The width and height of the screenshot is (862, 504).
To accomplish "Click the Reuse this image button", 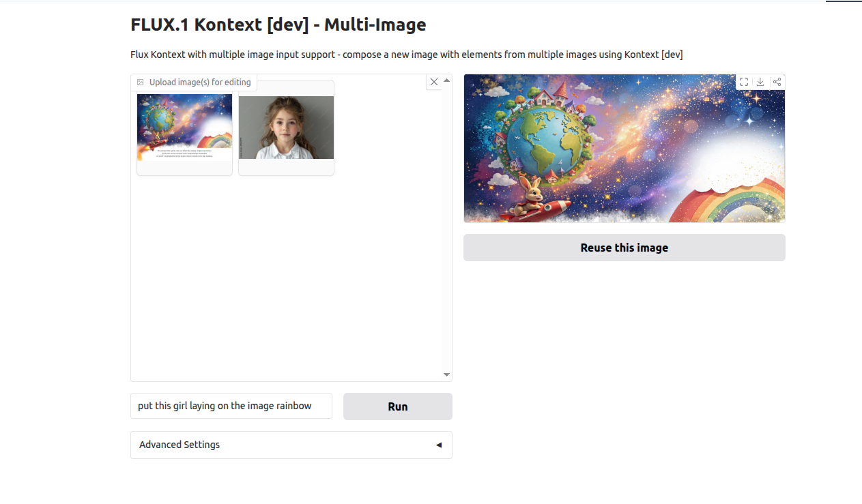I will click(x=624, y=248).
